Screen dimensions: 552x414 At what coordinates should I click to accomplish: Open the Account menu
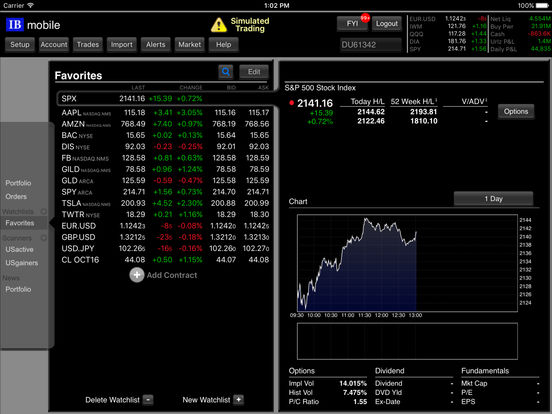coord(54,45)
